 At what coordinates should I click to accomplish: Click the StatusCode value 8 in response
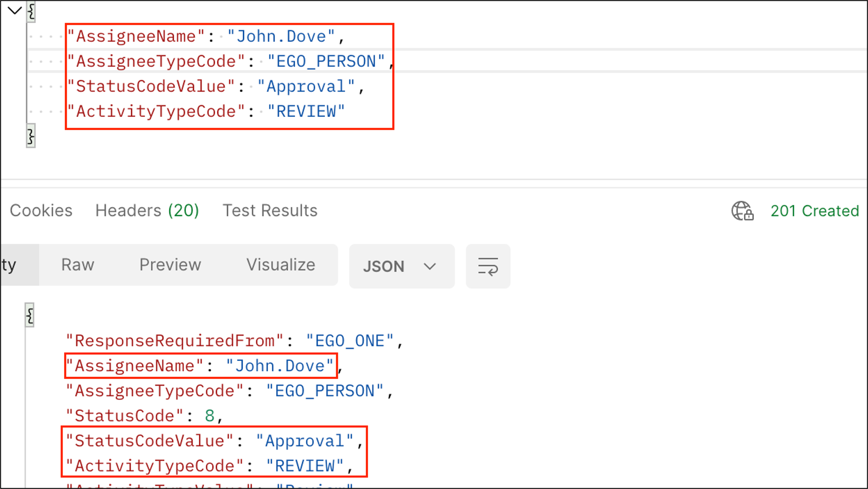coord(209,416)
